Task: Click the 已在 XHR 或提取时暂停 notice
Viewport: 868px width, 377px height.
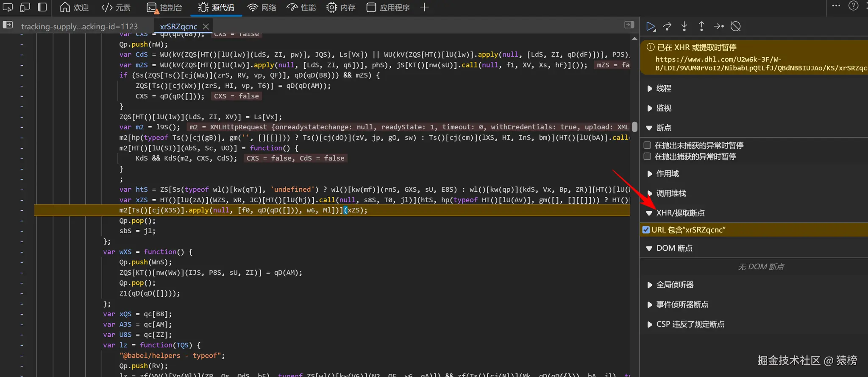Action: pos(696,47)
